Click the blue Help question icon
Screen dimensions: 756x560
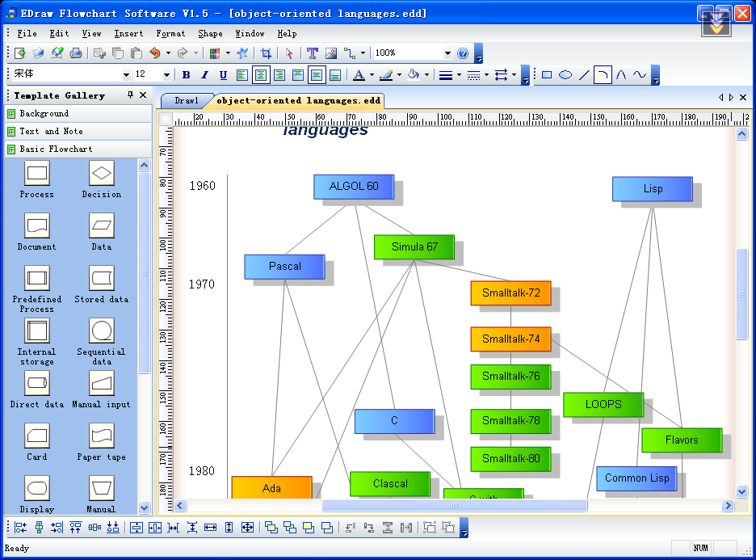463,53
